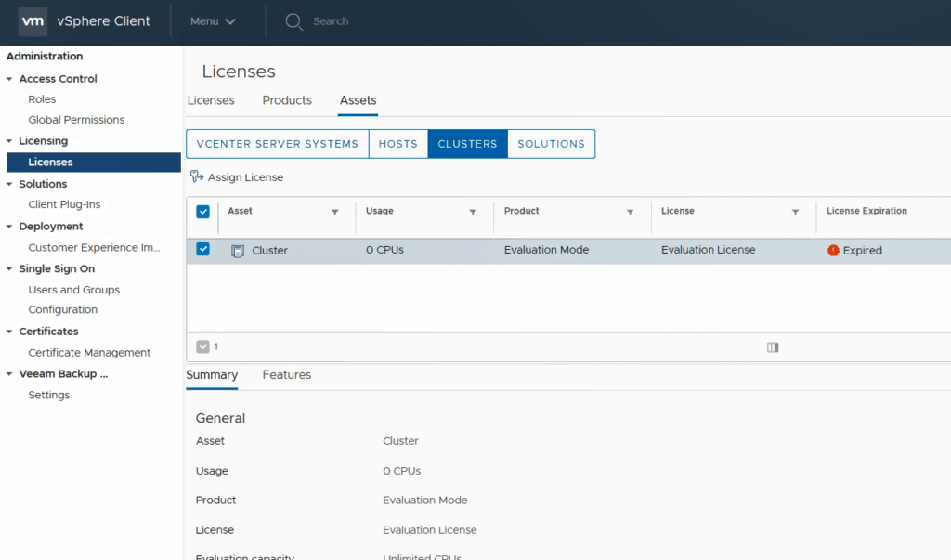Click the General section heading
Viewport: 951px width, 560px height.
220,418
